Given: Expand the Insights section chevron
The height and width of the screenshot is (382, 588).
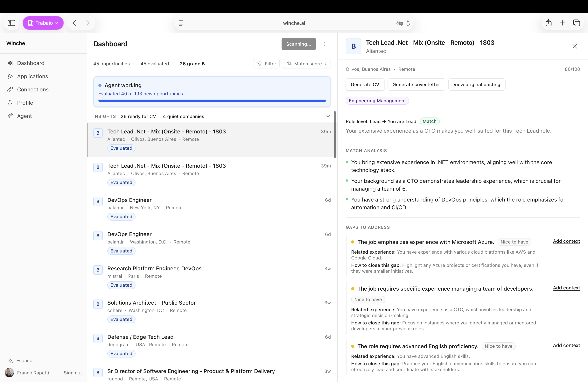Looking at the screenshot, I should pyautogui.click(x=328, y=116).
